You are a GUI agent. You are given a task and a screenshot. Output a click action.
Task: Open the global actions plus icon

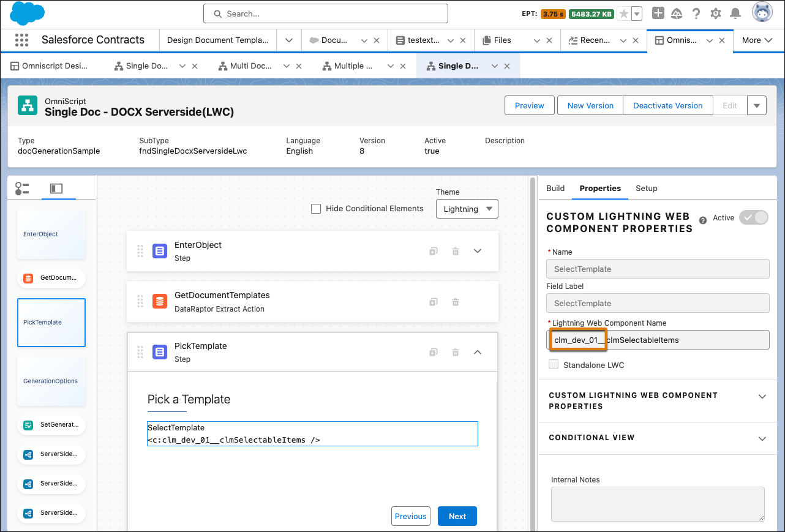pyautogui.click(x=658, y=13)
